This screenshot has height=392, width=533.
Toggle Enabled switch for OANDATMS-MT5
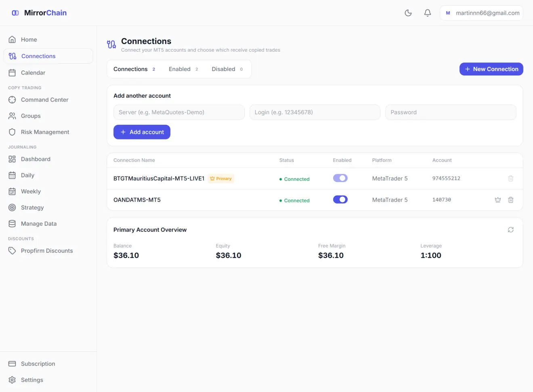(340, 199)
